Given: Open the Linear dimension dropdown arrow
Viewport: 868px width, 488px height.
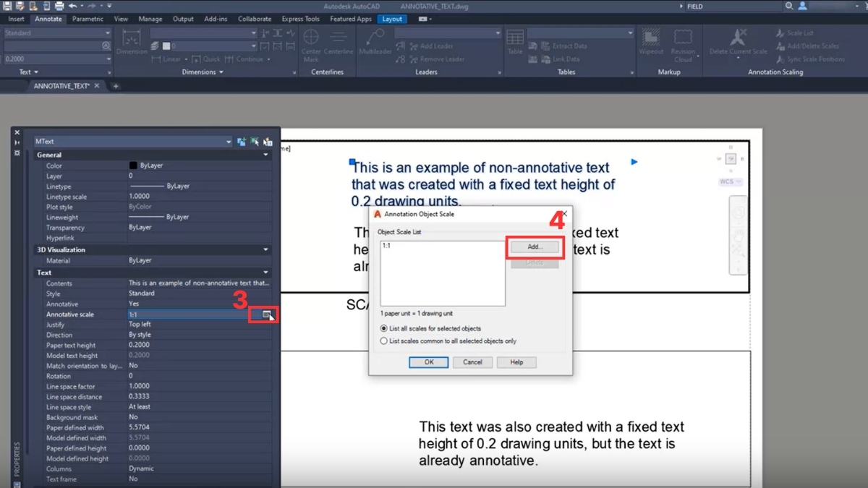Looking at the screenshot, I should click(186, 59).
